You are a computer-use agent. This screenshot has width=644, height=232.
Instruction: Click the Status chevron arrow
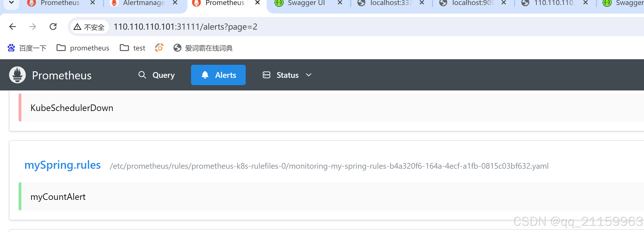click(x=309, y=75)
